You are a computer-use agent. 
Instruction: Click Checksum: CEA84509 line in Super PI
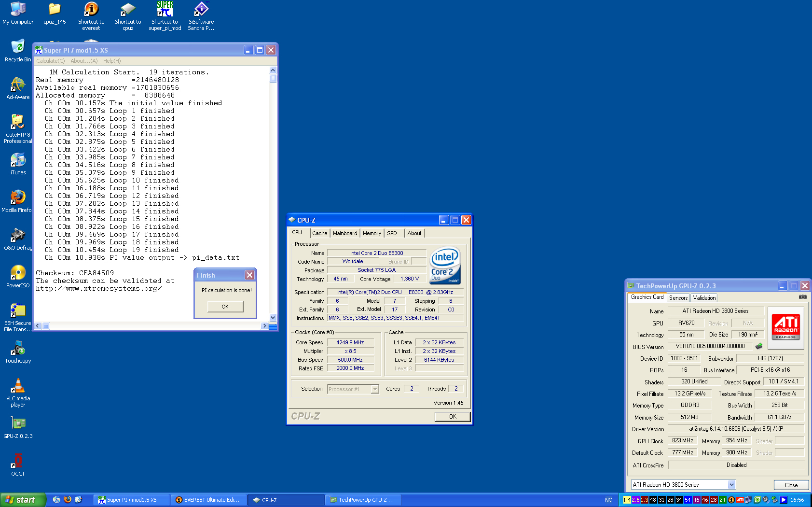pyautogui.click(x=75, y=273)
